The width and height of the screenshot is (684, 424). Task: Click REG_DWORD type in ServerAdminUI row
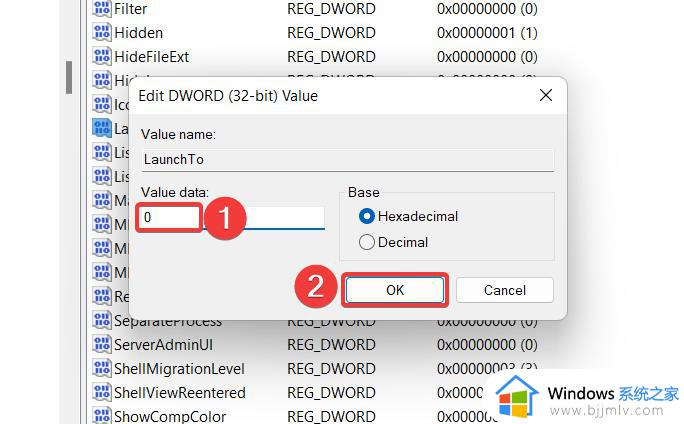coord(331,345)
